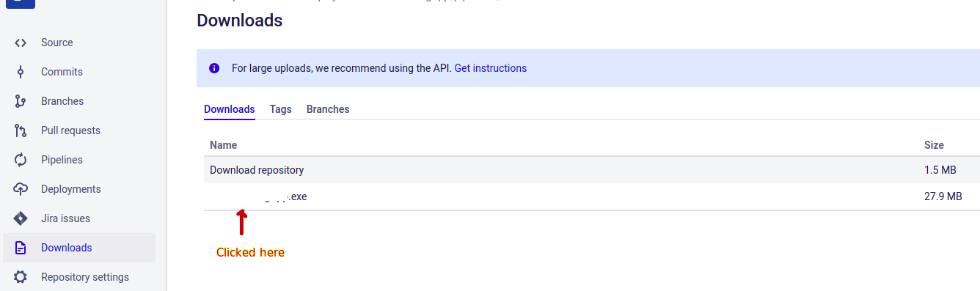Image resolution: width=980 pixels, height=291 pixels.
Task: Click the Pull requests icon
Action: pos(21,130)
